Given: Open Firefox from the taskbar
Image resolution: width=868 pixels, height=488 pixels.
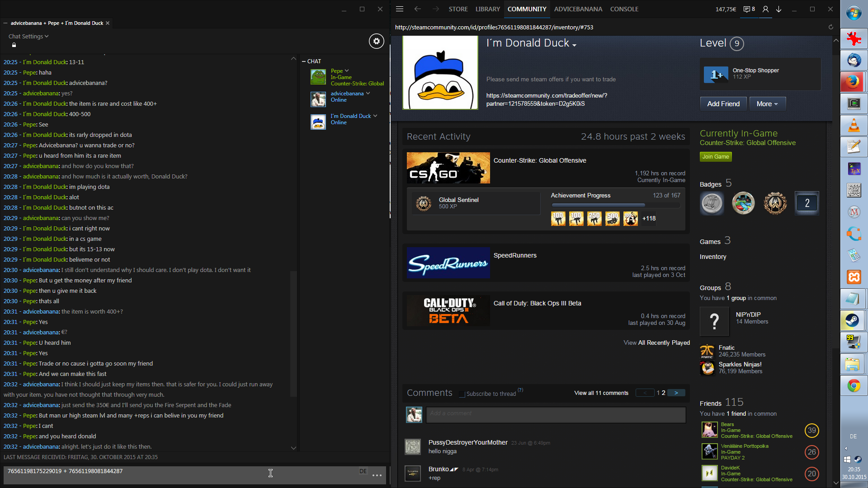Looking at the screenshot, I should pos(854,82).
